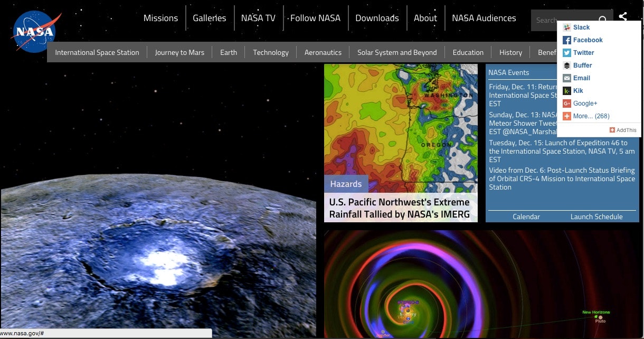Open the Downloads menu
The height and width of the screenshot is (339, 644).
(377, 18)
